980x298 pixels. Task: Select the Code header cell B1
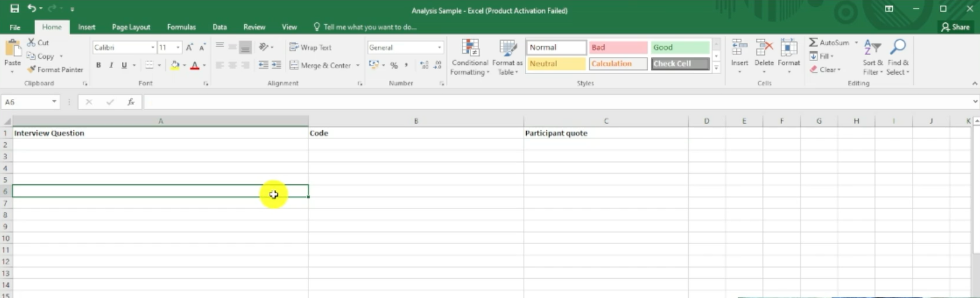pyautogui.click(x=415, y=133)
